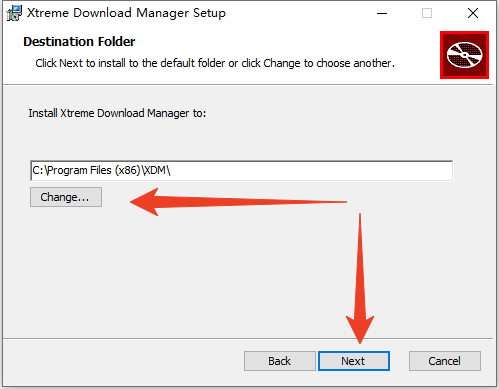Click the red disc setup logo
The width and height of the screenshot is (499, 389).
click(464, 55)
